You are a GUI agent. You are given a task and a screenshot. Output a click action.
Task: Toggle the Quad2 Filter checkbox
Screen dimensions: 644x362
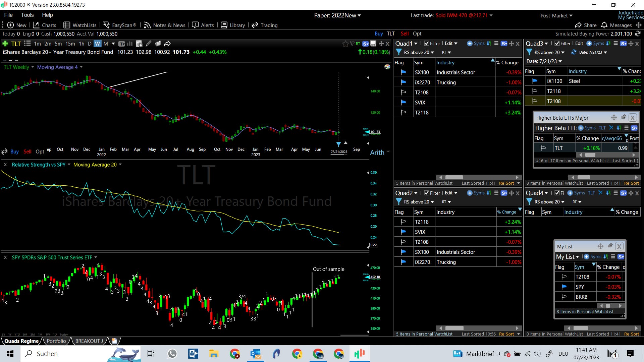click(x=427, y=193)
